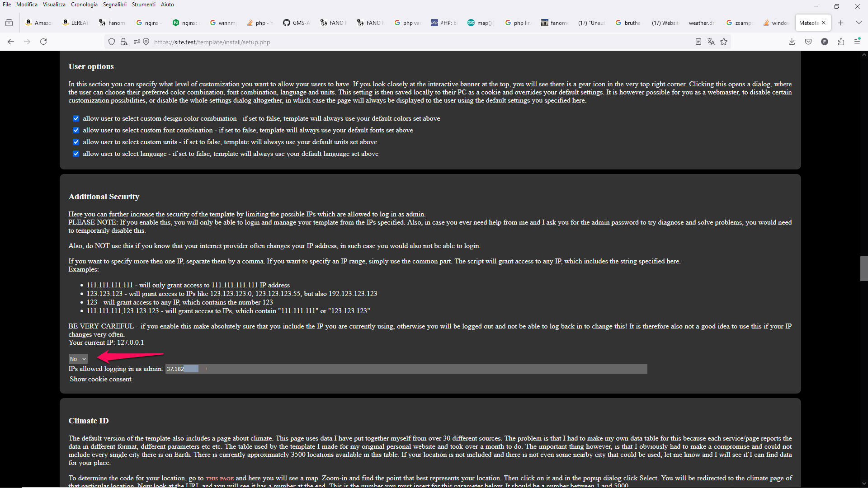Open the No dropdown under current IP
Viewport: 868px width, 488px height.
[x=78, y=359]
